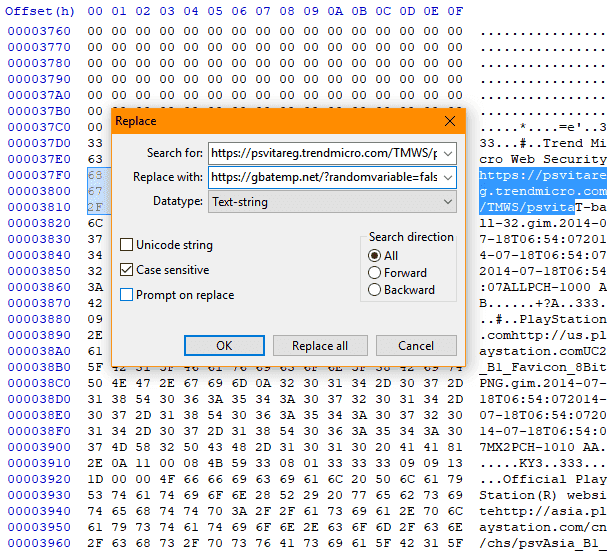Click decoded text ':07ALLPCH-1000 A'

[x=543, y=287]
